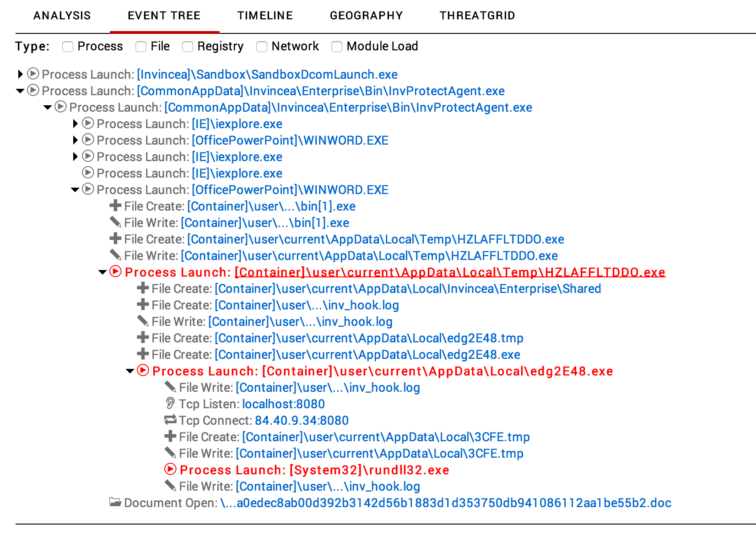Image resolution: width=756 pixels, height=541 pixels.
Task: Open the [Invincea]\Sandbox\SandboxDcomLaunch.exe link
Action: click(267, 75)
